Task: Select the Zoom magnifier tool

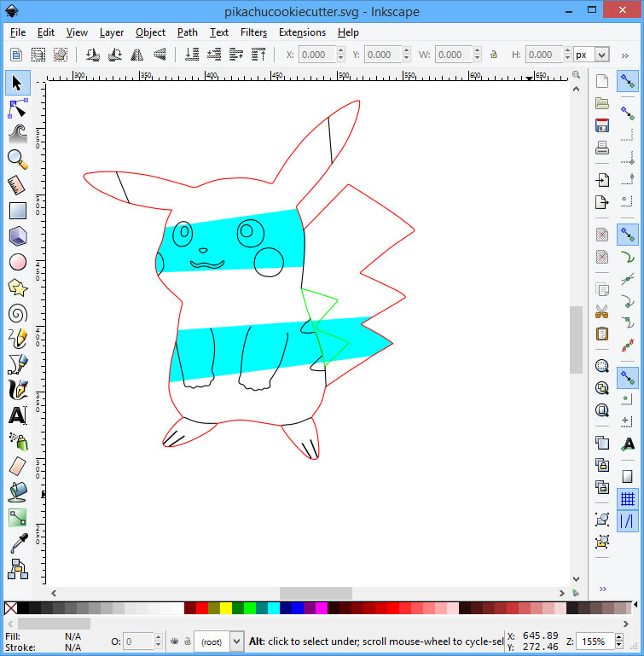Action: coord(18,160)
